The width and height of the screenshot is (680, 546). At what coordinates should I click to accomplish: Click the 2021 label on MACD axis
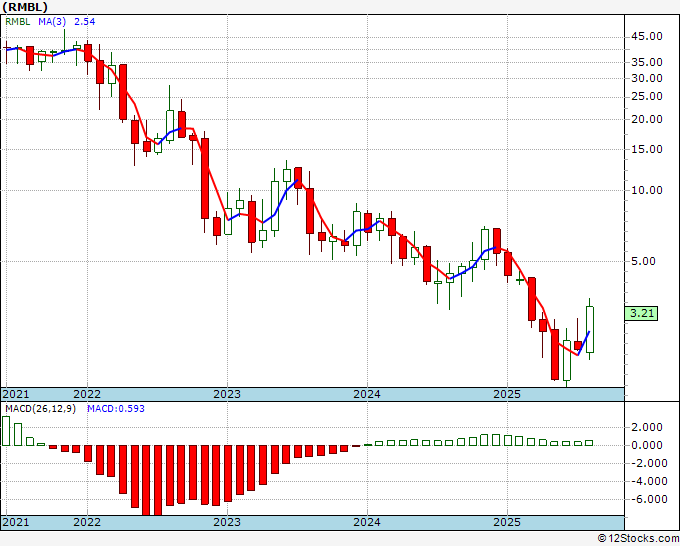[16, 522]
